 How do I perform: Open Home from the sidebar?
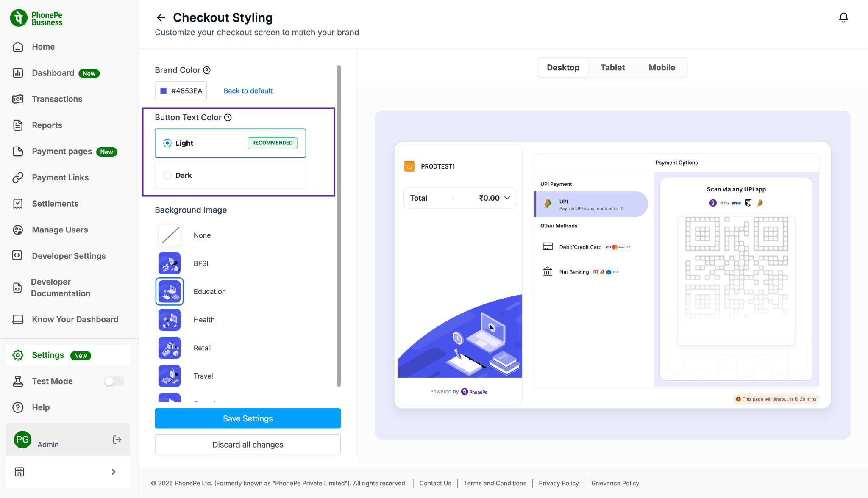coord(43,47)
